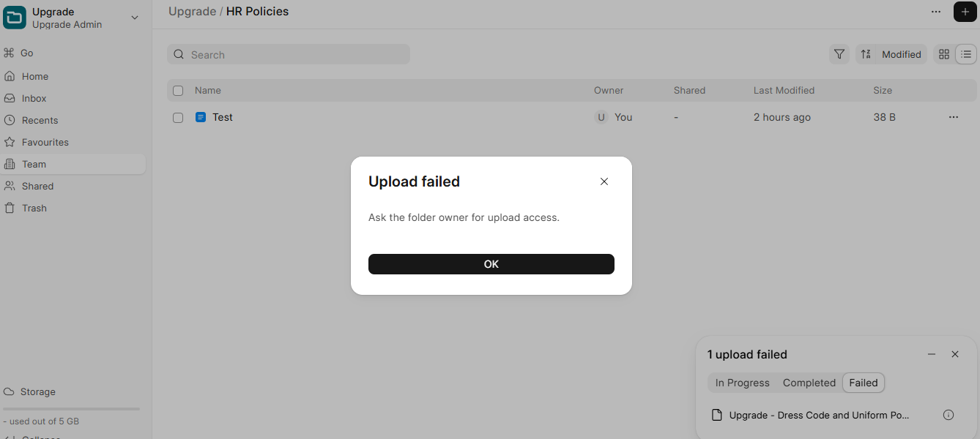
Task: Click the Inbox tray icon
Action: click(x=10, y=98)
